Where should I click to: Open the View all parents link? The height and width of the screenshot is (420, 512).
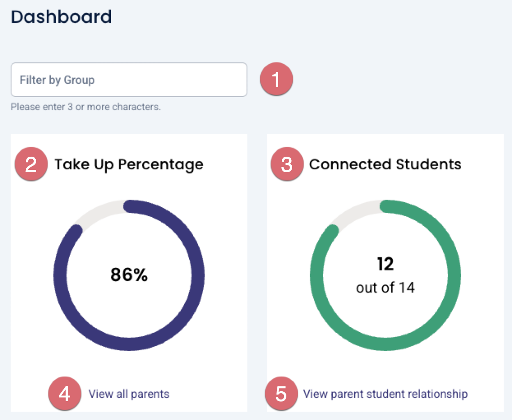pyautogui.click(x=129, y=394)
